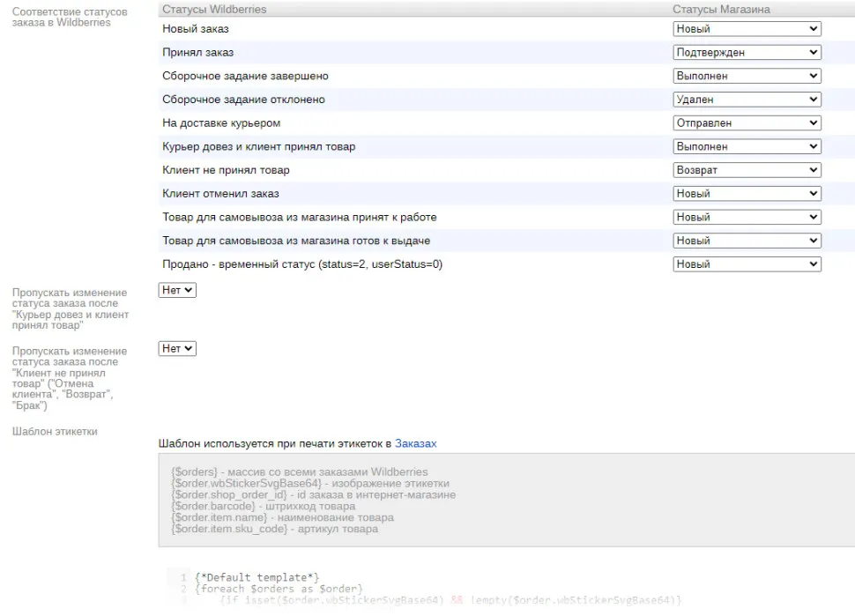Screen dimensions: 855x616
Task: Open the status dropdown for "Новый заказ"
Action: point(747,29)
